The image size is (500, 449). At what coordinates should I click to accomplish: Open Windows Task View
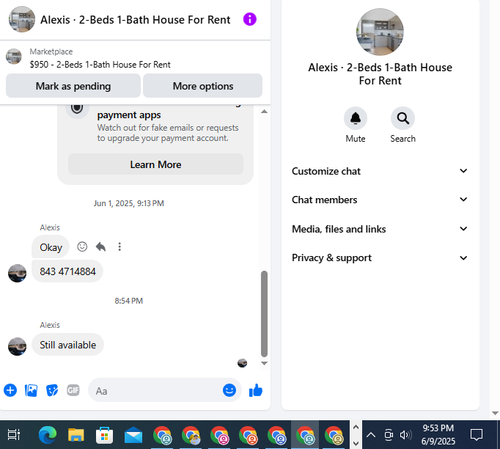(x=14, y=435)
